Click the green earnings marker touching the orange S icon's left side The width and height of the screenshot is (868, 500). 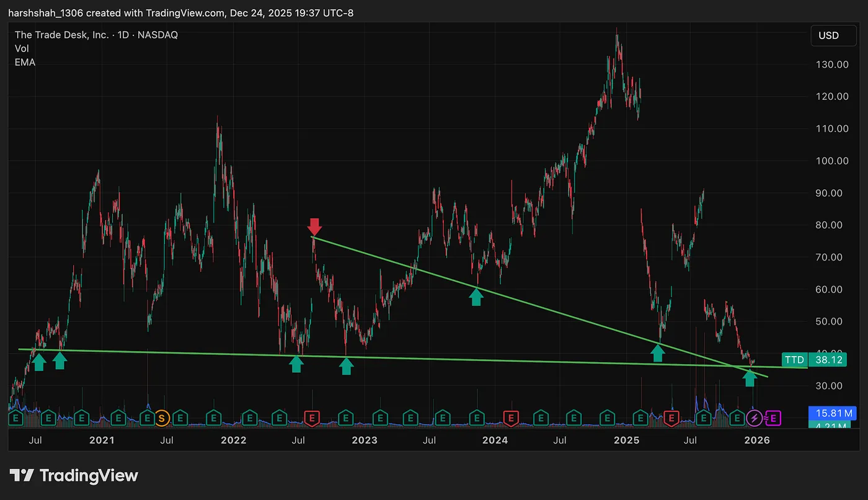[x=147, y=418]
